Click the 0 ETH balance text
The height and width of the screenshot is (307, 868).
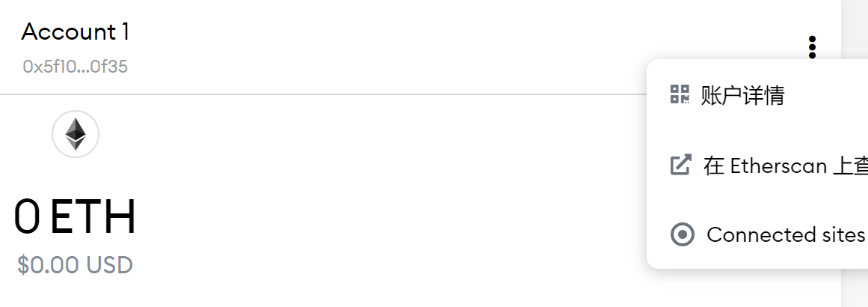[x=75, y=216]
